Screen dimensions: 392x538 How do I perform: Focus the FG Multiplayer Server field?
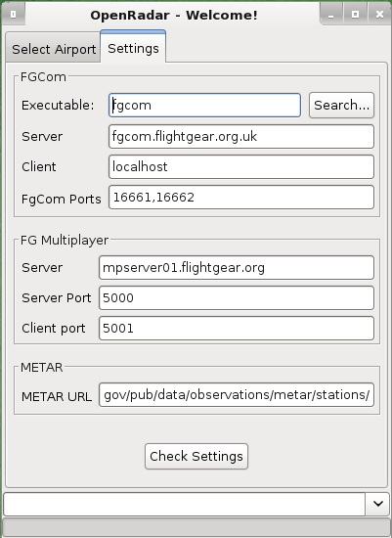pyautogui.click(x=237, y=268)
